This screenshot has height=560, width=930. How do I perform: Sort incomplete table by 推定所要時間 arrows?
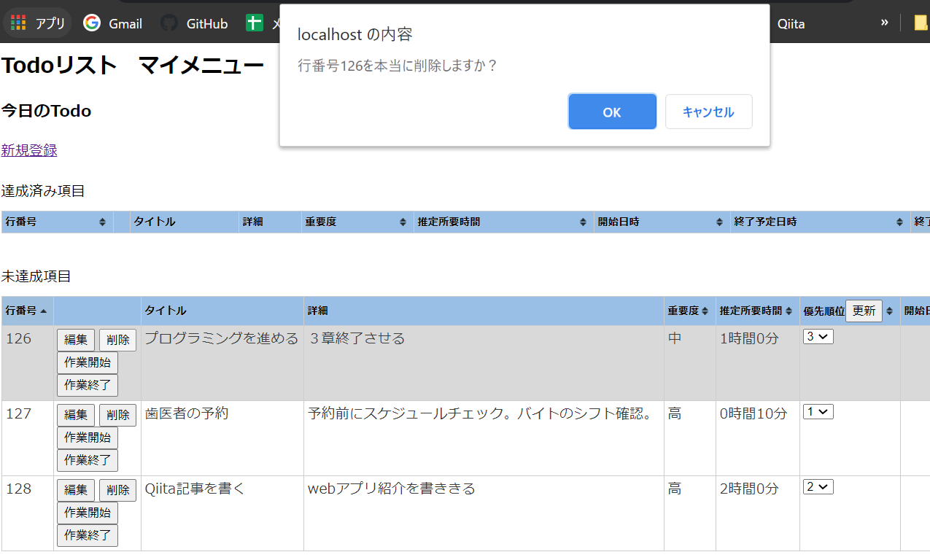(789, 311)
